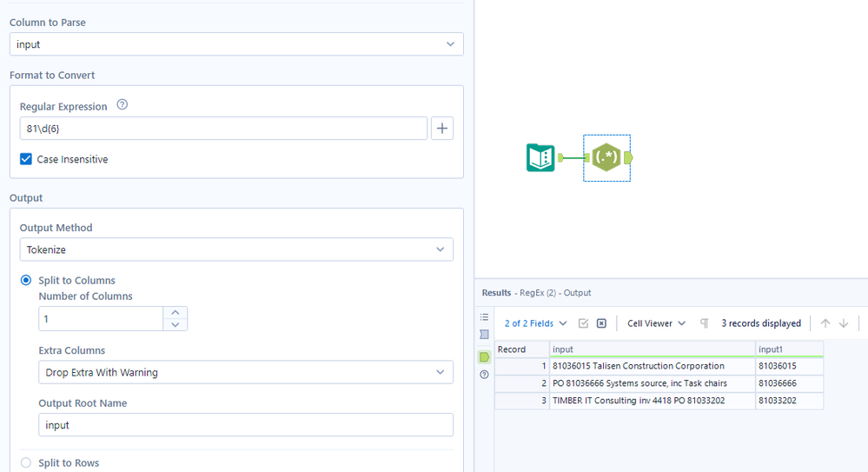The image size is (868, 472).
Task: Click the help icon in results sidebar
Action: coord(484,375)
